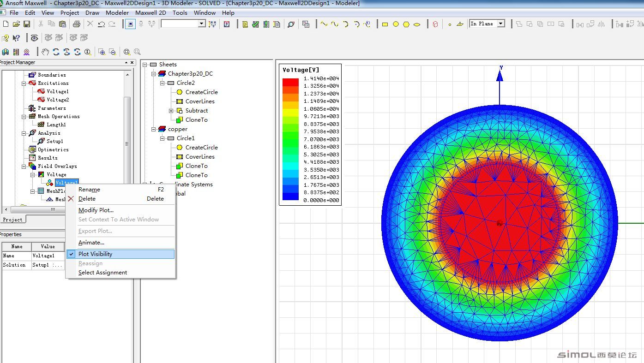Click the Zoom Out area icon
This screenshot has width=644, height=363.
point(113,52)
